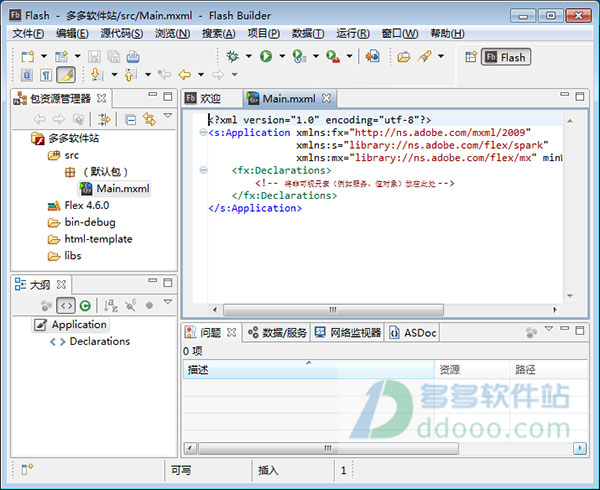The image size is (600, 490).
Task: Toggle Class view mode in outline
Action: pos(85,305)
